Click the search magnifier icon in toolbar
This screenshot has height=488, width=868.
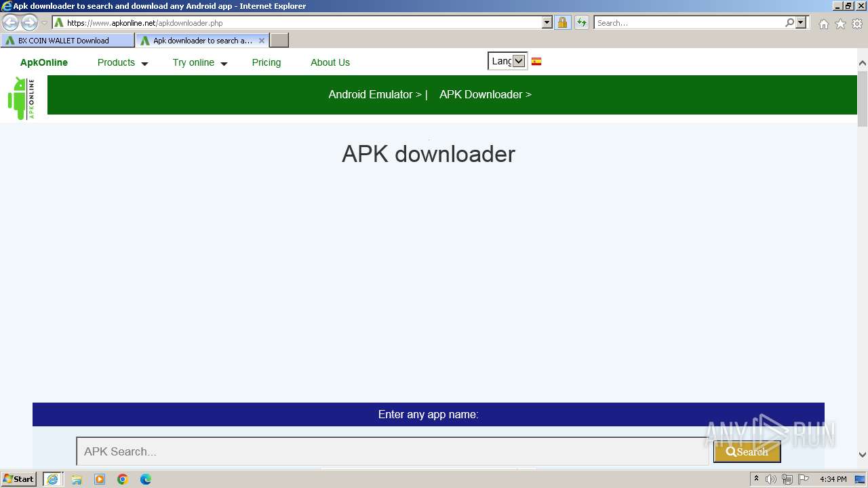point(789,22)
